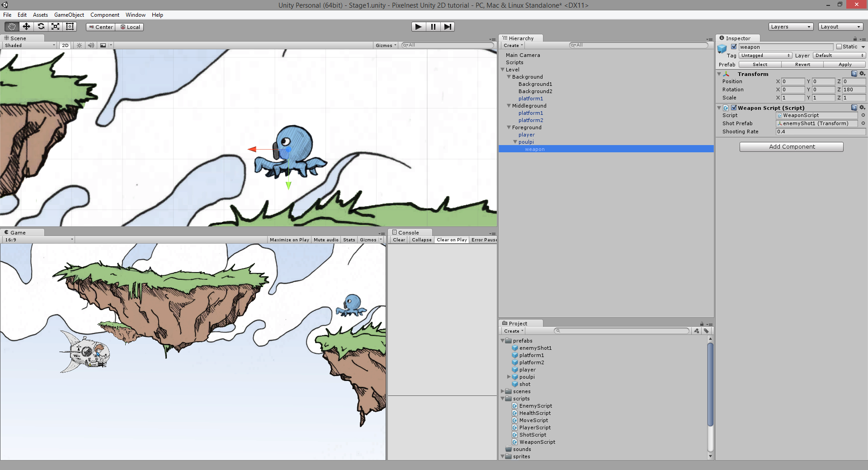Viewport: 868px width, 470px height.
Task: Toggle Maximize on Play
Action: pyautogui.click(x=289, y=240)
